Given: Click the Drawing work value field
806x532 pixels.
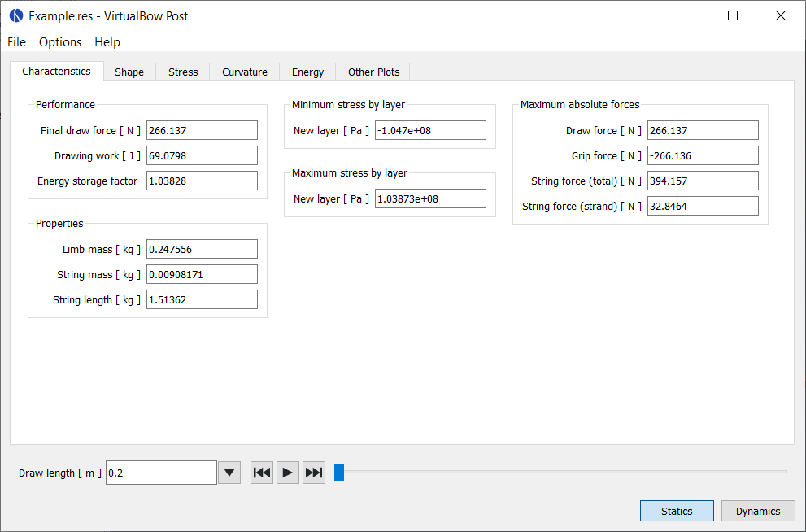Looking at the screenshot, I should click(202, 155).
